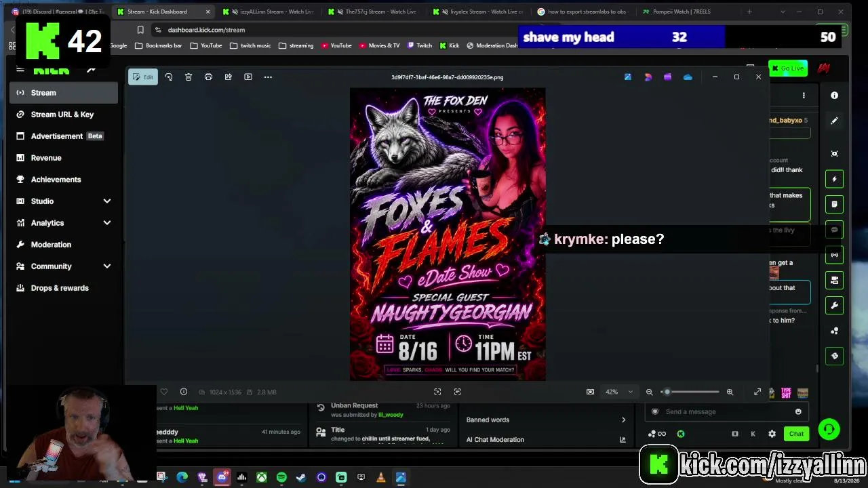Favorite the image with the heart icon
Screen dimensions: 868x488
coord(163,392)
